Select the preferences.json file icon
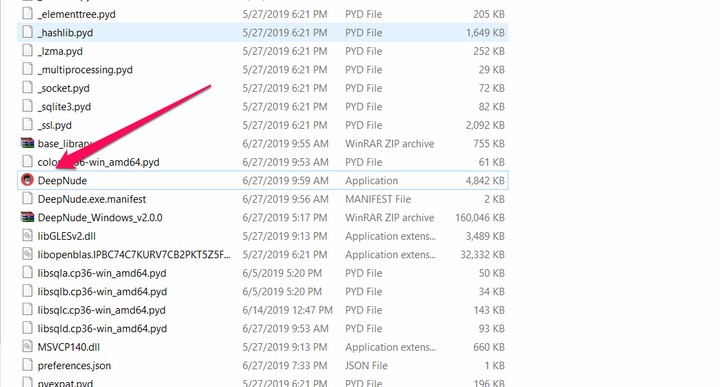 click(28, 365)
